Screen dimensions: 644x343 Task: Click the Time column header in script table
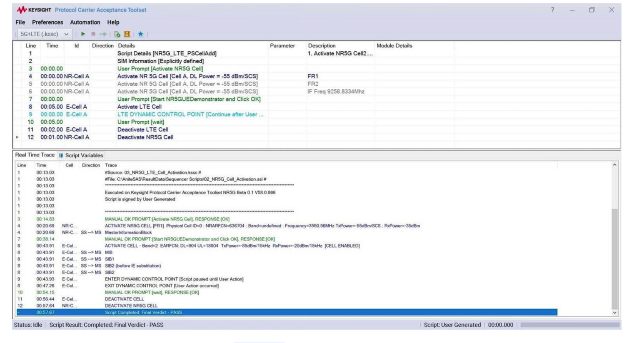click(52, 46)
